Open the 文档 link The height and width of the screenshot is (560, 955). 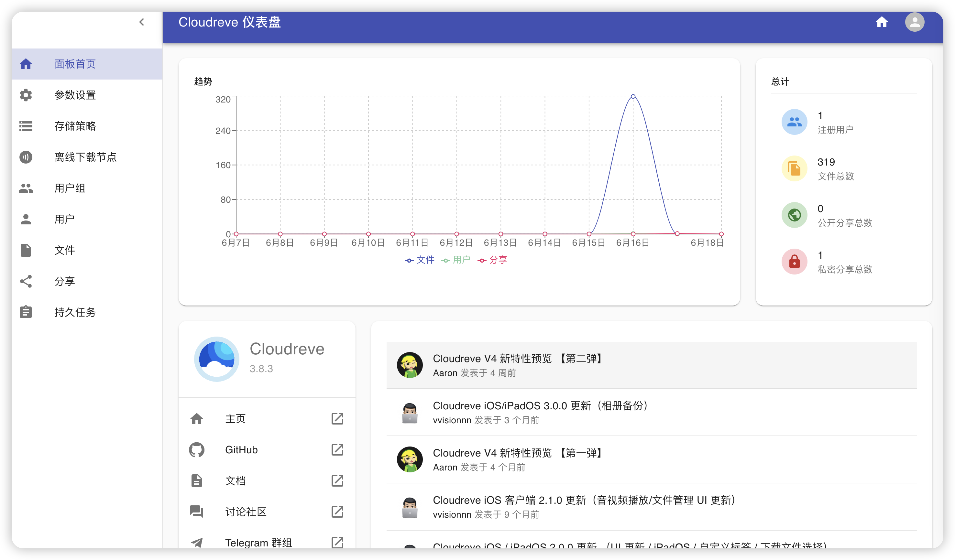267,480
